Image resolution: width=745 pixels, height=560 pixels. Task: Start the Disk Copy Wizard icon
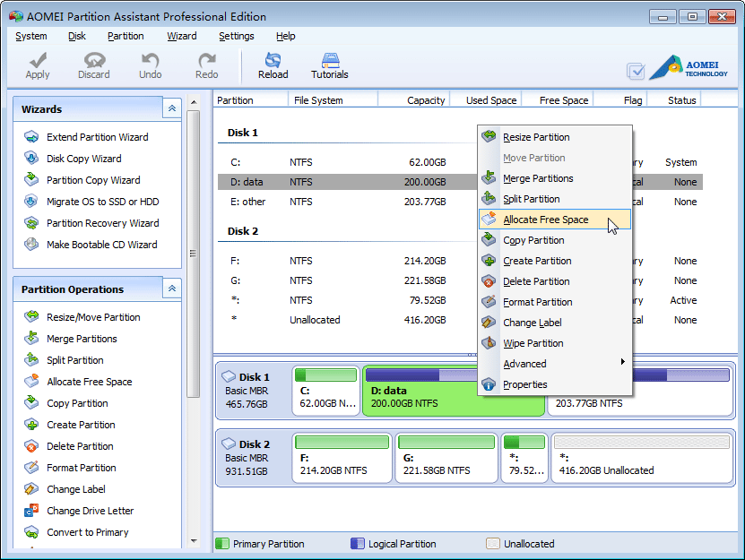click(x=31, y=159)
